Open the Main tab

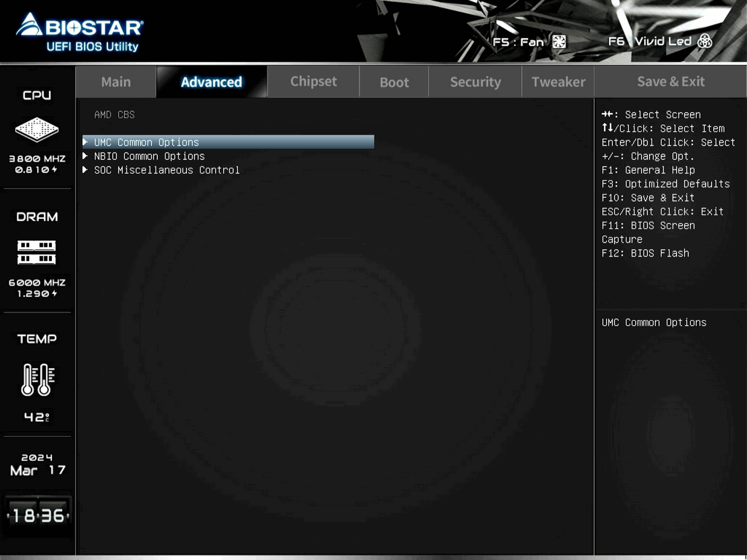pyautogui.click(x=116, y=82)
